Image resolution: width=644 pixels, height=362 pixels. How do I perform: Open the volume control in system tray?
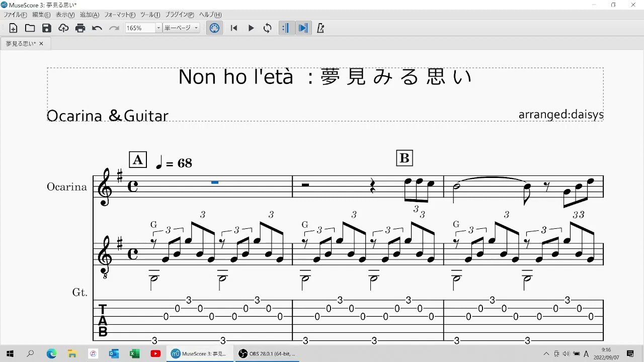click(x=566, y=353)
